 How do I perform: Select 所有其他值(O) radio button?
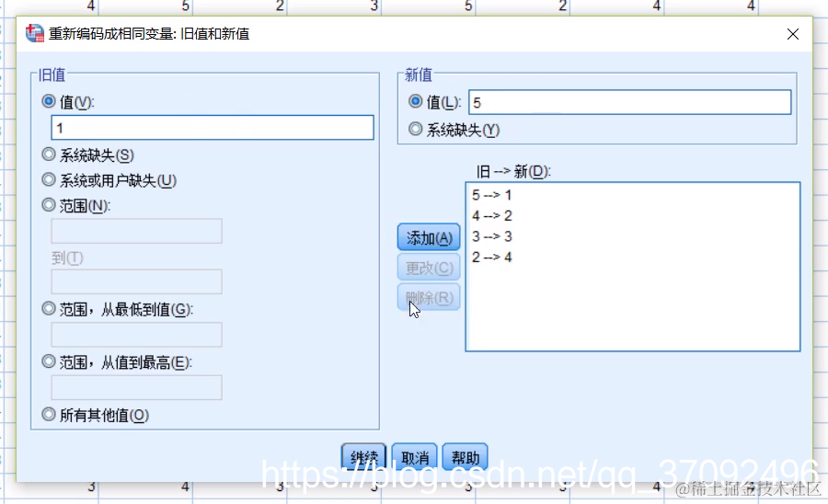point(49,414)
